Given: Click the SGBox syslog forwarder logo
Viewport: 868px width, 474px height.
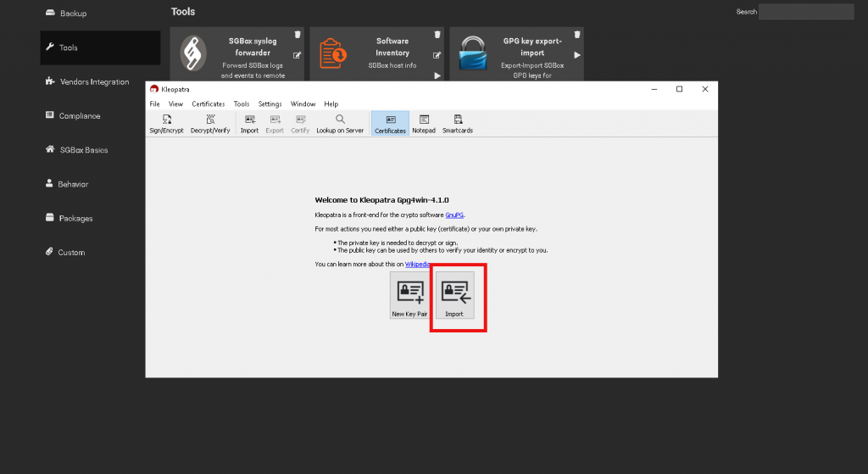Looking at the screenshot, I should (x=193, y=53).
